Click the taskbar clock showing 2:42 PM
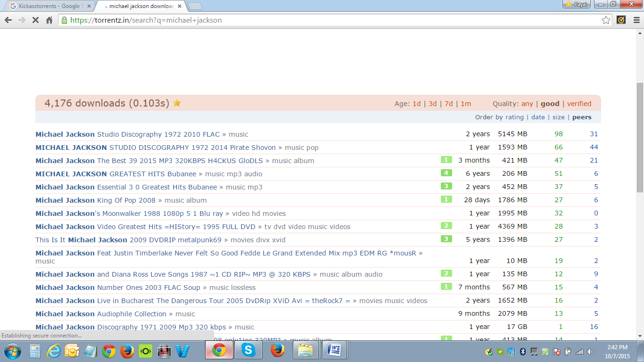The height and width of the screenshot is (362, 644). tap(618, 351)
